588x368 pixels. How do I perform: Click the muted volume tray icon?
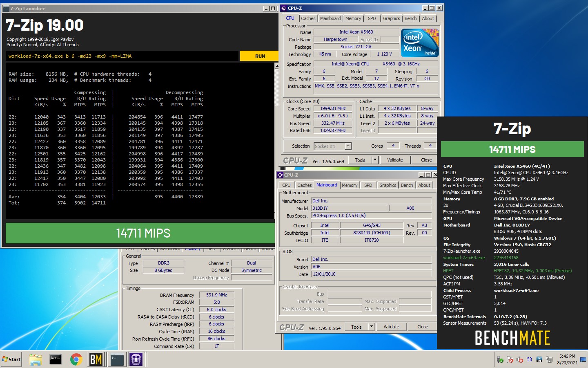tap(520, 359)
